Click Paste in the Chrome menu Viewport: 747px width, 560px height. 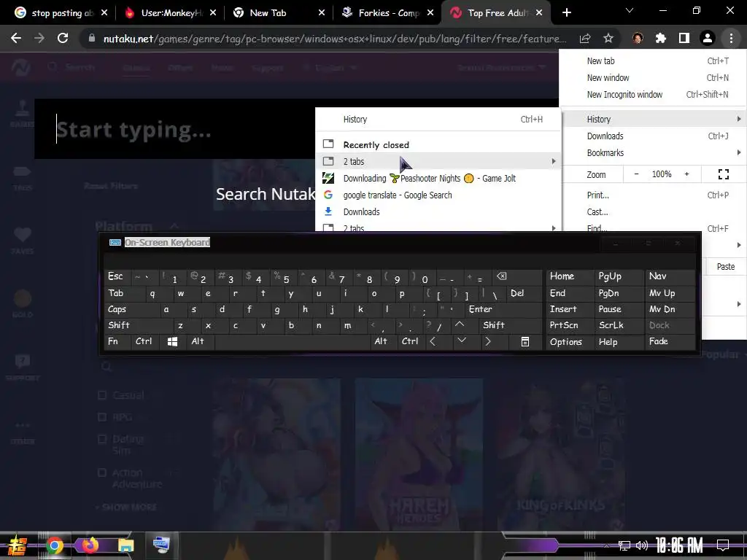pyautogui.click(x=726, y=267)
